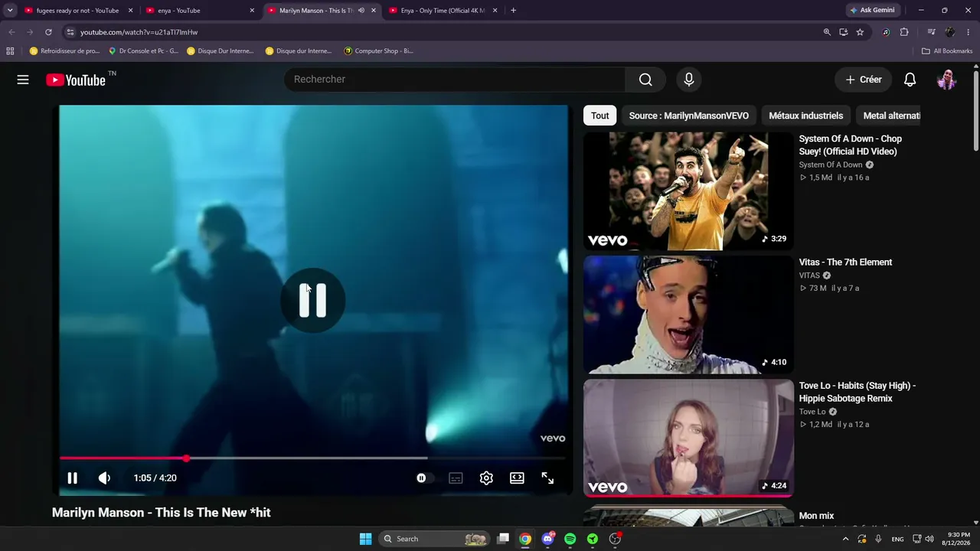Toggle subtitles in the player
The height and width of the screenshot is (551, 980).
click(456, 478)
